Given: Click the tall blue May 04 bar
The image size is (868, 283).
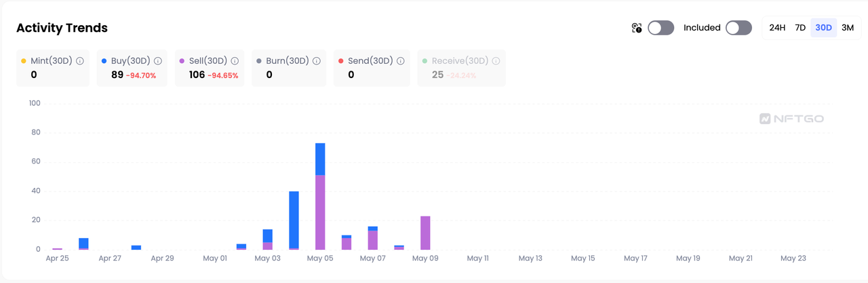Looking at the screenshot, I should 294,221.
